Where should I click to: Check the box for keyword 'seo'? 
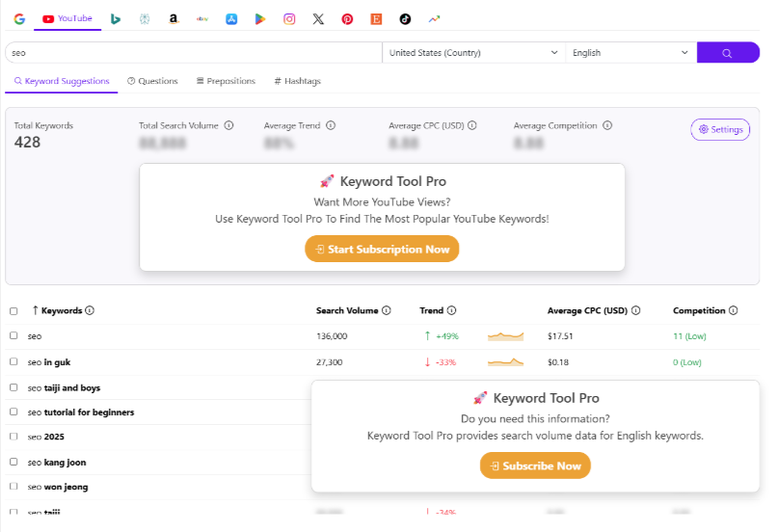pyautogui.click(x=13, y=335)
